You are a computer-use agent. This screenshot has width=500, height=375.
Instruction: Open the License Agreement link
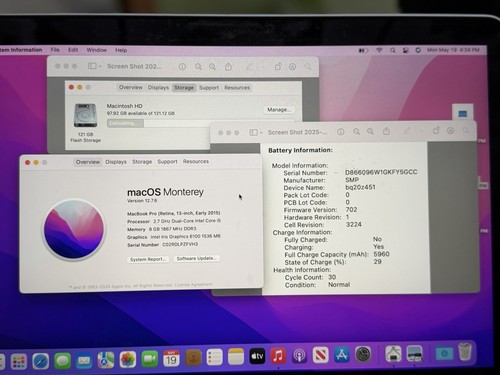click(x=193, y=285)
